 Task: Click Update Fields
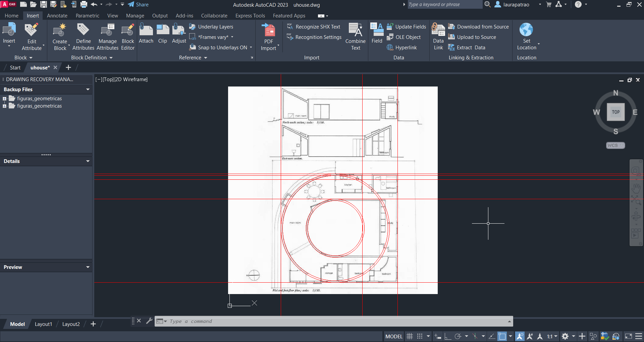406,26
